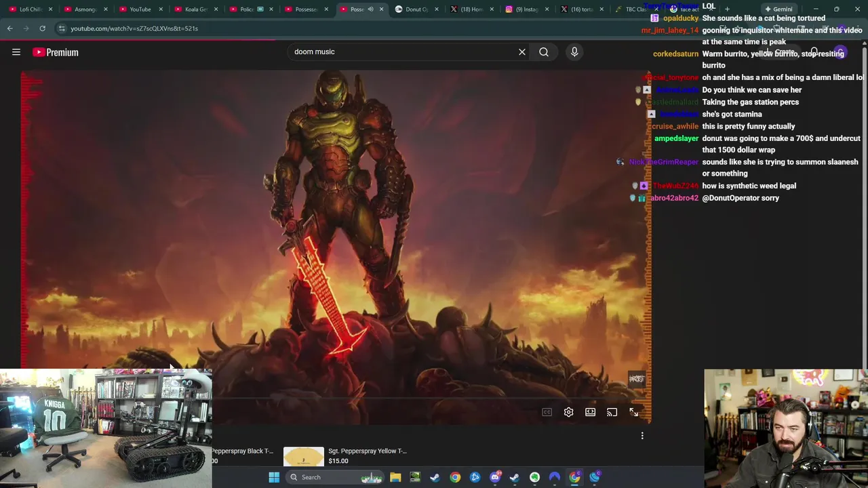Open video player settings gear

568,412
